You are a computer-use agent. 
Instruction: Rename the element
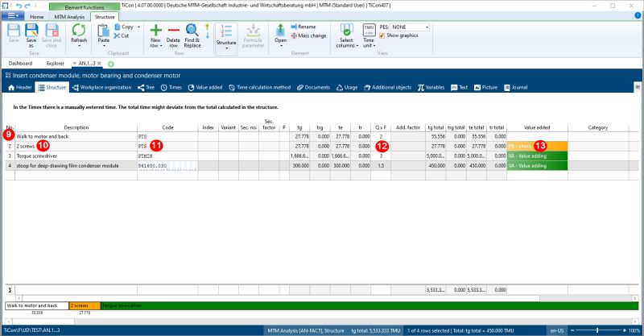[303, 27]
